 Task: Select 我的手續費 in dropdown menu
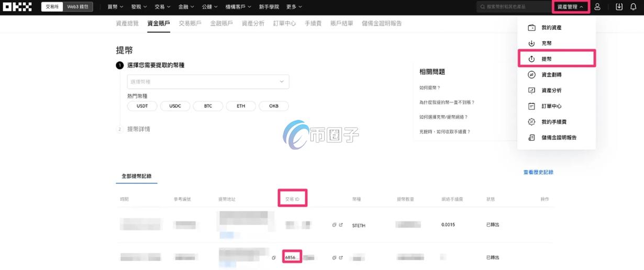[554, 122]
